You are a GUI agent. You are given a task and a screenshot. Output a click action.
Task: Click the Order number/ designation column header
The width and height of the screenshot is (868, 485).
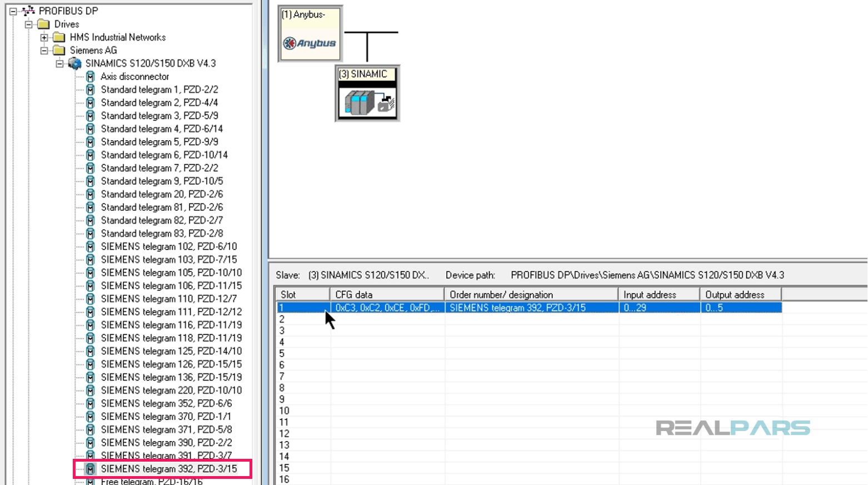(x=531, y=294)
